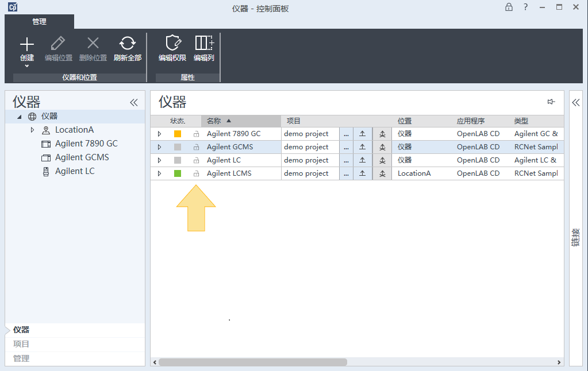Click lock icon in Agilent GCMS row
588x371 pixels.
pyautogui.click(x=196, y=147)
